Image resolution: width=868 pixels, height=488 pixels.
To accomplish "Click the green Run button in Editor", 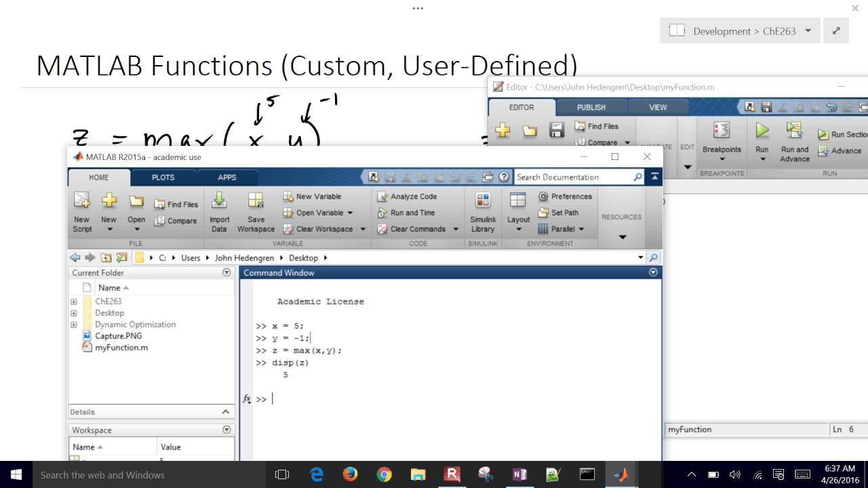I will [762, 130].
